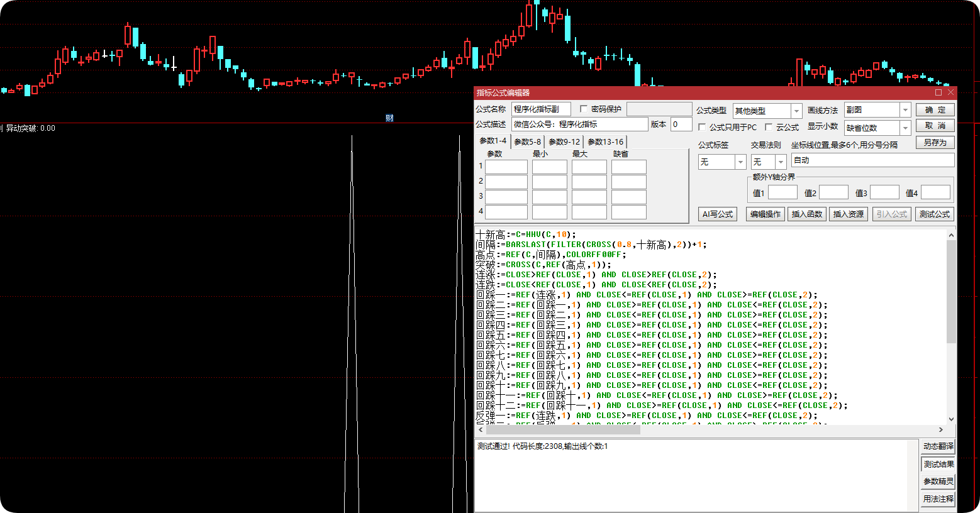This screenshot has height=513, width=980.
Task: Switch to the 参数9-12 tab
Action: (564, 142)
